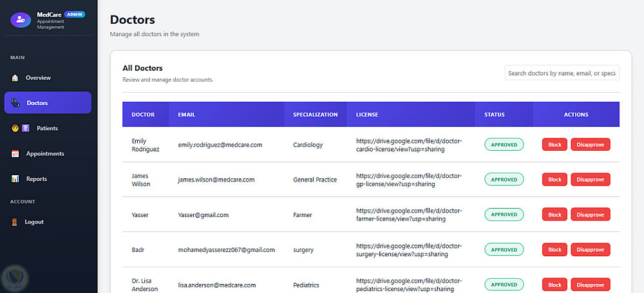Go to the Appointments page
644x293 pixels.
click(45, 154)
